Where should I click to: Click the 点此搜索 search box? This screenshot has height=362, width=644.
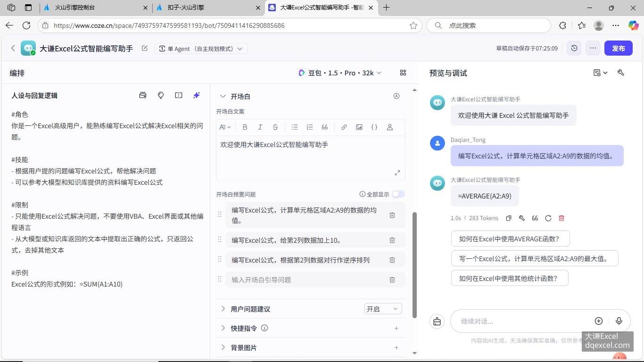coord(488,25)
